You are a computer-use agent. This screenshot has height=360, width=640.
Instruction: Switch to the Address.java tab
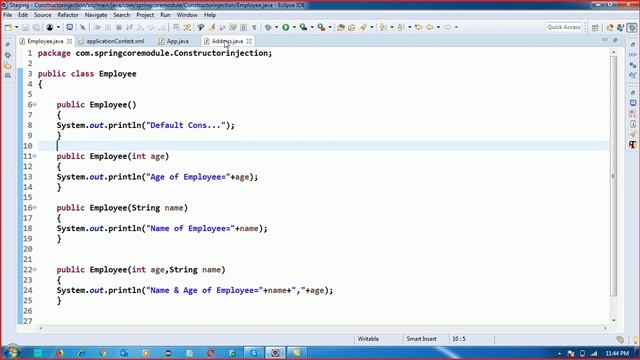tap(227, 41)
